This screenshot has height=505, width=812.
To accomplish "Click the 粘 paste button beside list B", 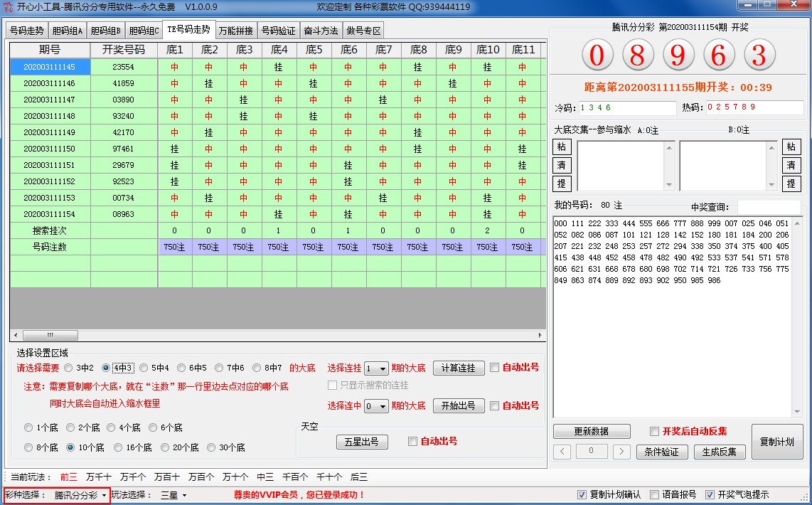I will pos(791,147).
